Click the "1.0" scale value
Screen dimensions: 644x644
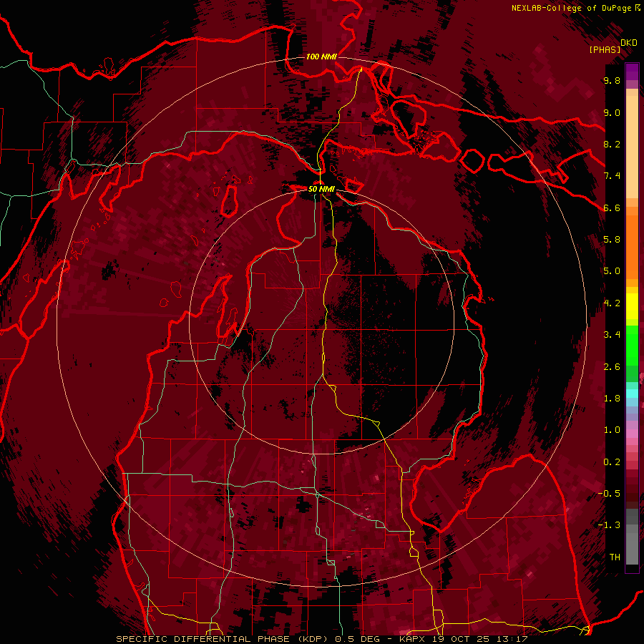[612, 430]
